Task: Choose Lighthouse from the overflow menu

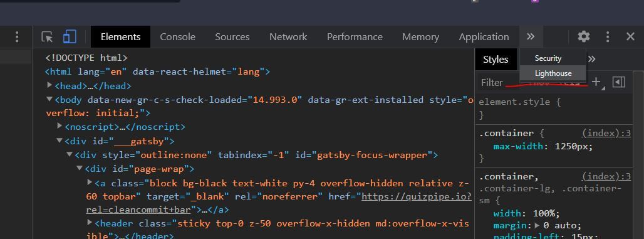Action: [x=553, y=73]
